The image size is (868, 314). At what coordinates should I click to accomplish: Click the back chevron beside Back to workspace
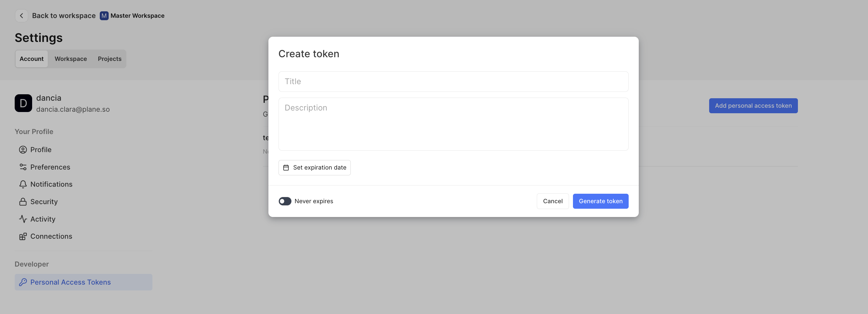point(21,16)
